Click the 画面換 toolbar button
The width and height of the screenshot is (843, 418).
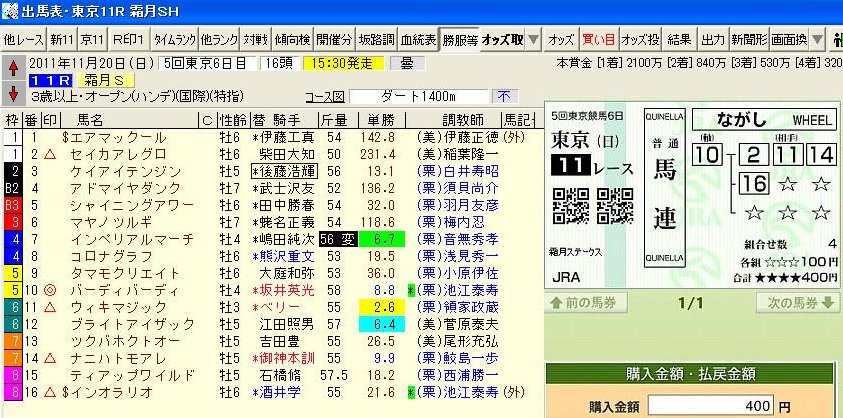789,39
